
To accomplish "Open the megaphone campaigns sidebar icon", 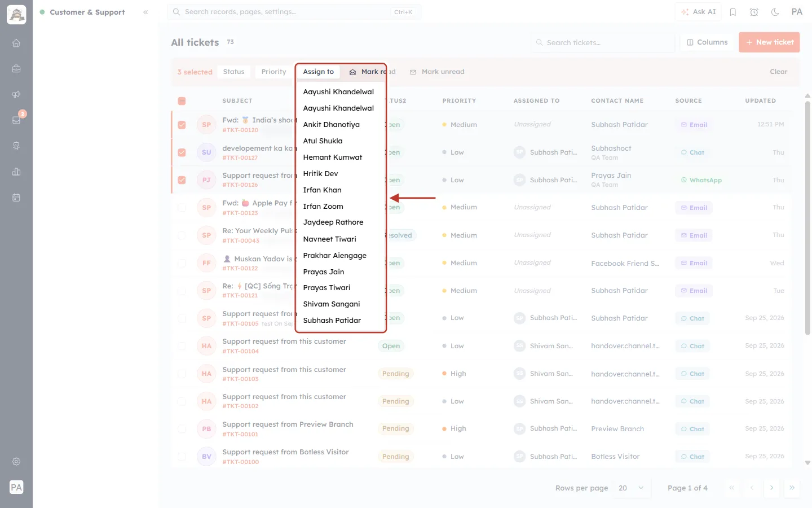I will click(x=16, y=94).
